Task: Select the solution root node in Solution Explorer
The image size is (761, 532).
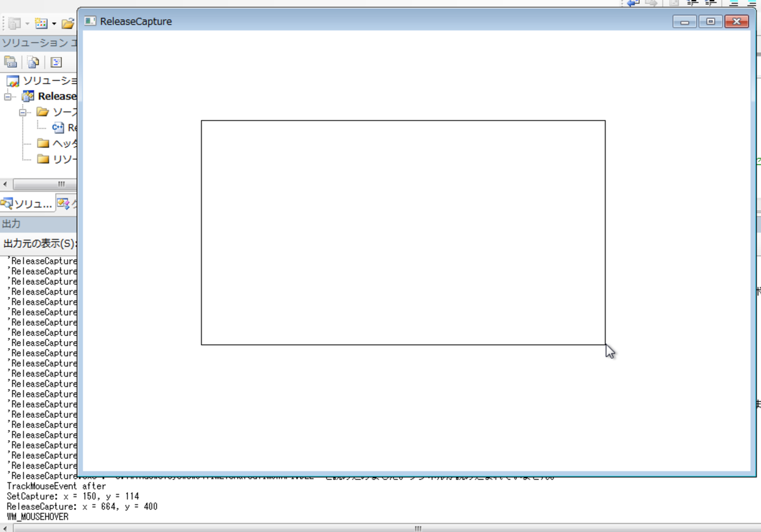Action: (42, 81)
